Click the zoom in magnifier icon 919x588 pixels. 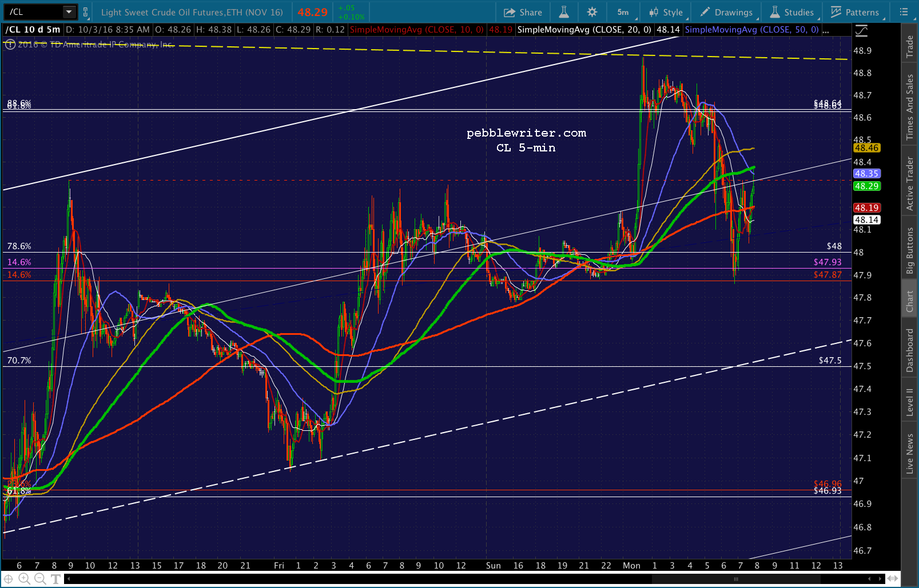(x=24, y=579)
